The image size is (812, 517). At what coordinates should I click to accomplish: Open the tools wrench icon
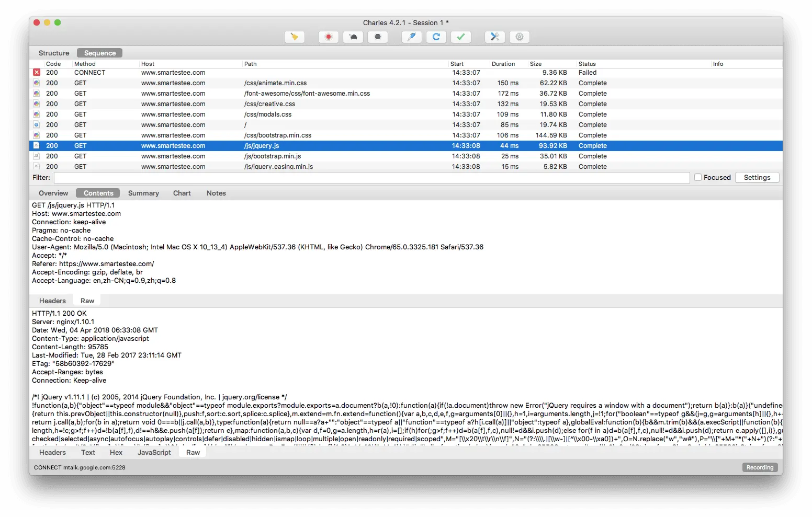point(495,37)
